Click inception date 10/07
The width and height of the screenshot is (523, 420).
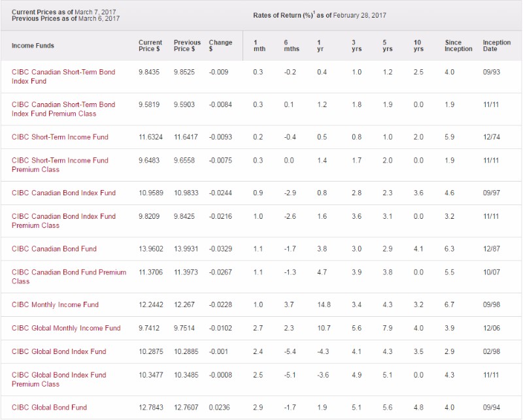[492, 272]
